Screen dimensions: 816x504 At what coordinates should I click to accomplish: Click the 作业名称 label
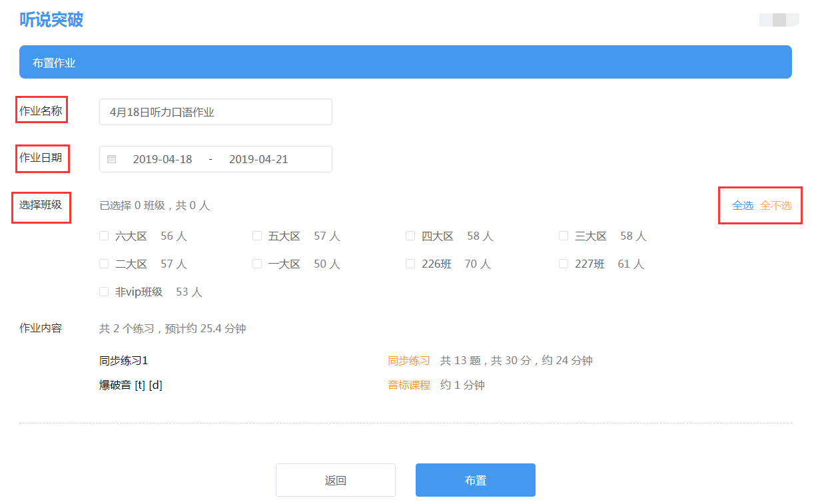(41, 111)
